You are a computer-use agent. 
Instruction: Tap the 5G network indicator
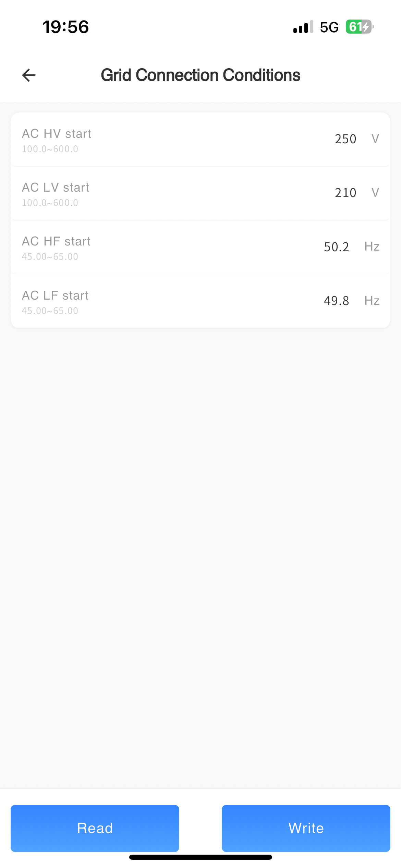pyautogui.click(x=329, y=27)
